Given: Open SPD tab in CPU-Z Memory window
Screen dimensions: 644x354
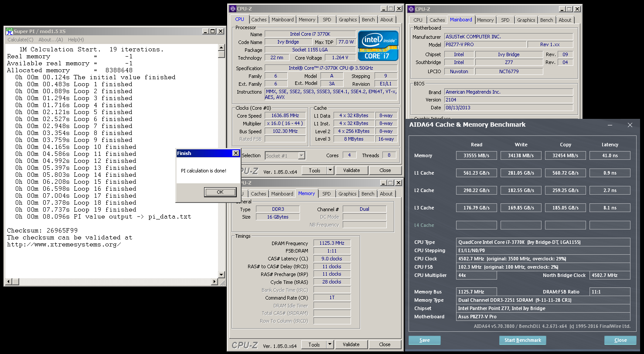Looking at the screenshot, I should 327,194.
